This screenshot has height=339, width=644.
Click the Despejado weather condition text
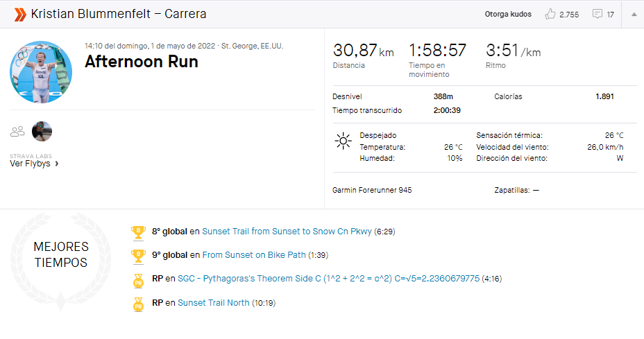click(378, 135)
